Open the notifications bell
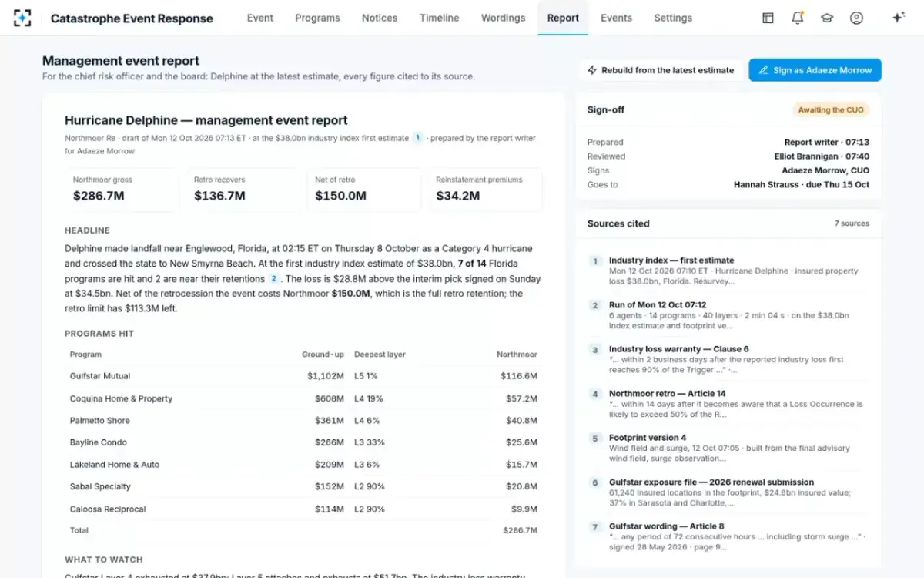 coord(798,18)
